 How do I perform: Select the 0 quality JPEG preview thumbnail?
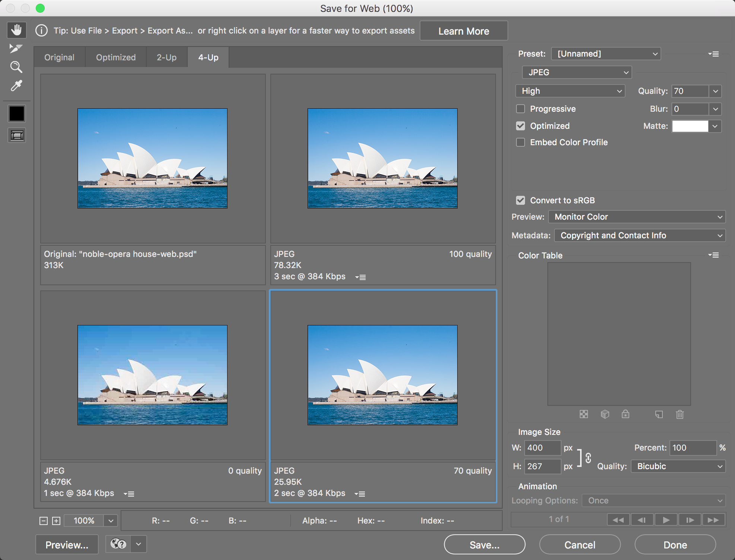[x=152, y=375]
